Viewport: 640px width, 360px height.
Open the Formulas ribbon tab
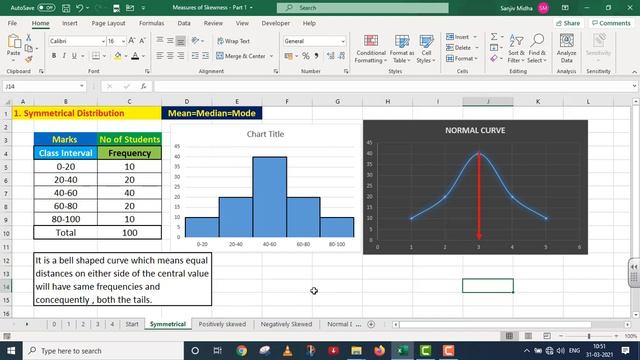pos(151,23)
